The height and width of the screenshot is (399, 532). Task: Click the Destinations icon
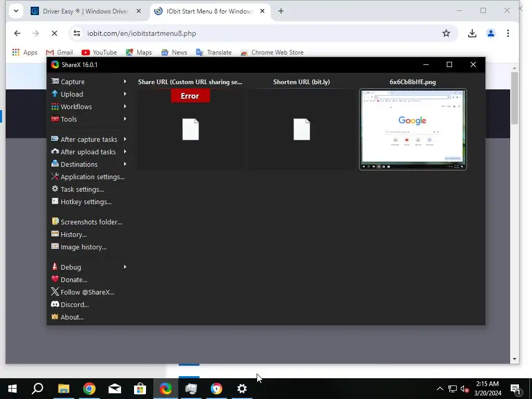tap(55, 164)
